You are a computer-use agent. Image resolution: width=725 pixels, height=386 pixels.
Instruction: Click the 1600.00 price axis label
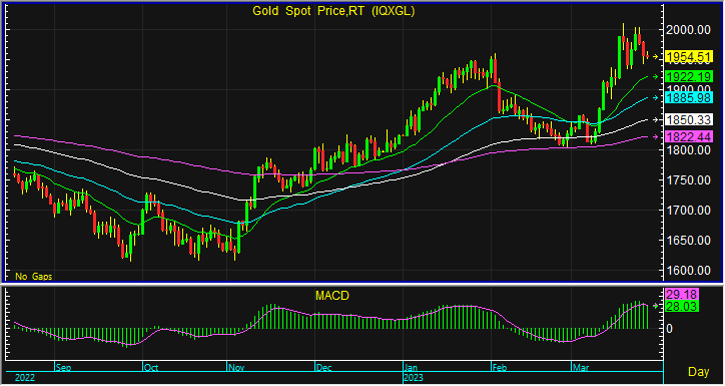point(688,270)
